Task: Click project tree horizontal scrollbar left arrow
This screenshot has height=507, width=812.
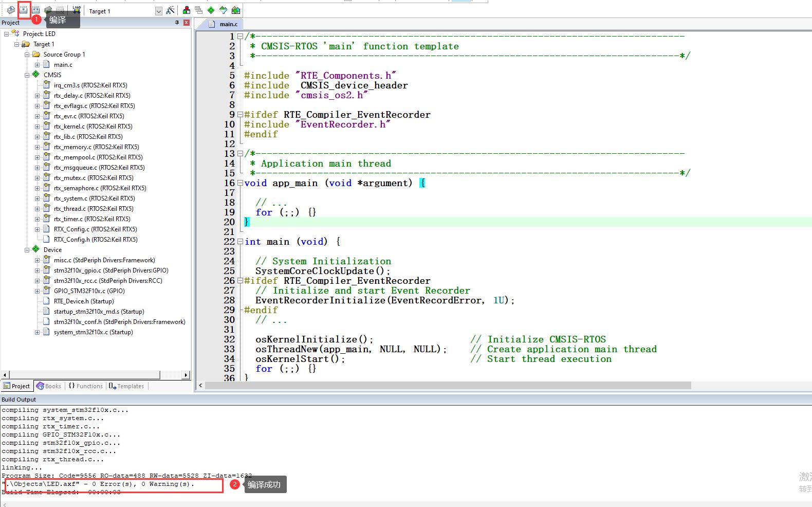Action: 5,375
